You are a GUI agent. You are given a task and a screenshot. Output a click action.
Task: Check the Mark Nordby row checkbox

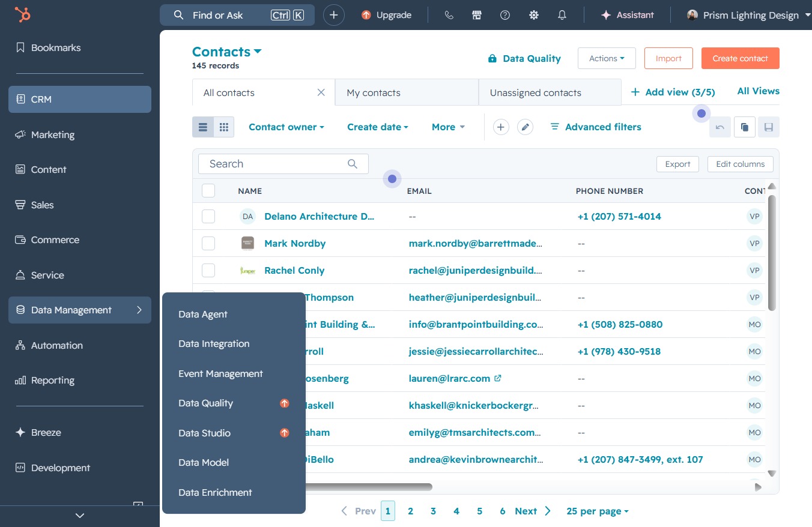(x=208, y=243)
